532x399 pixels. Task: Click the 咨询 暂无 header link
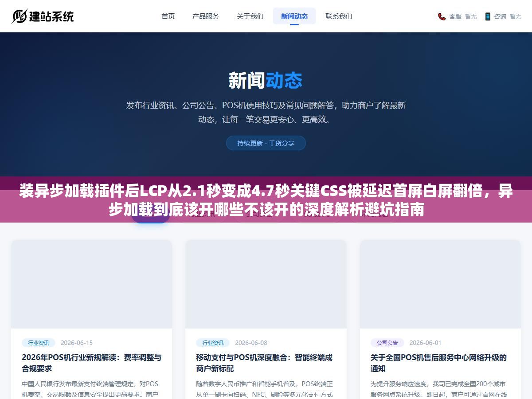(503, 16)
